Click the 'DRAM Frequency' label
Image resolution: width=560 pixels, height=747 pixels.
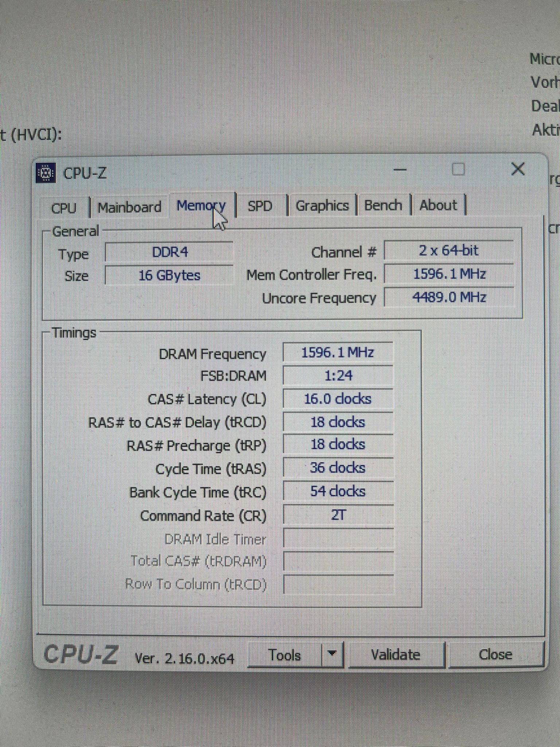click(213, 354)
